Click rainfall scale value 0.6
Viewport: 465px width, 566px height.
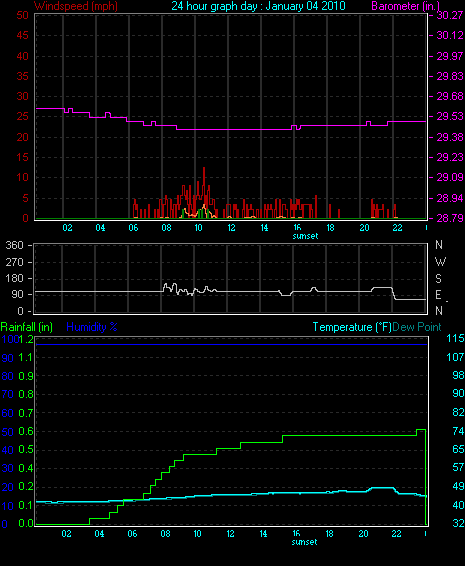click(26, 431)
